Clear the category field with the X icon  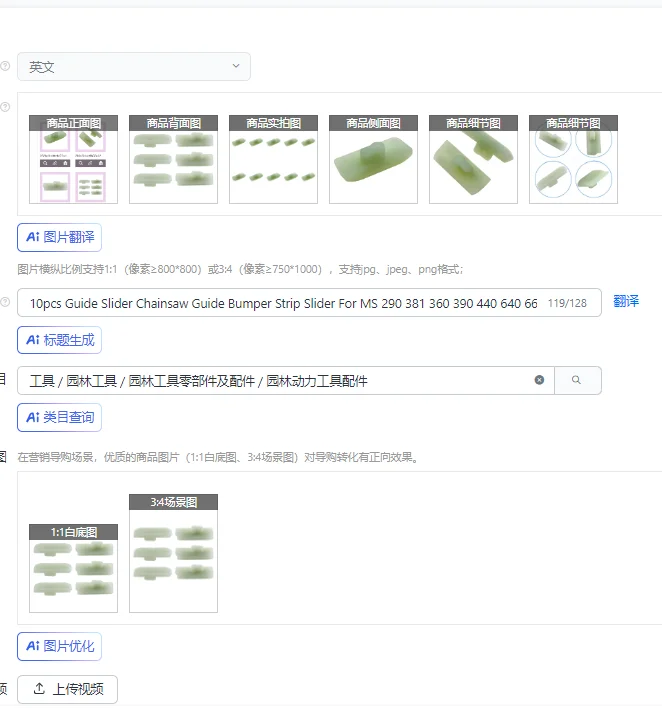coord(539,380)
